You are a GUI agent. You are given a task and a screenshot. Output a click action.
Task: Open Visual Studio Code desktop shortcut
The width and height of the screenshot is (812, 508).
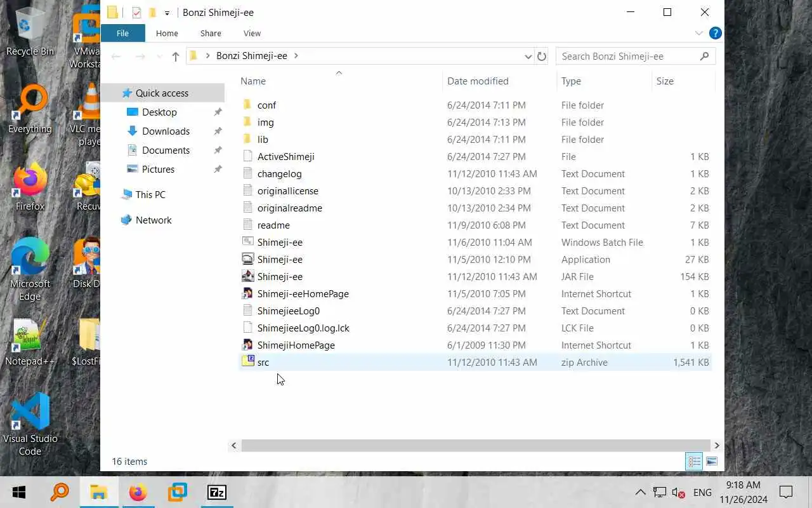pos(30,424)
